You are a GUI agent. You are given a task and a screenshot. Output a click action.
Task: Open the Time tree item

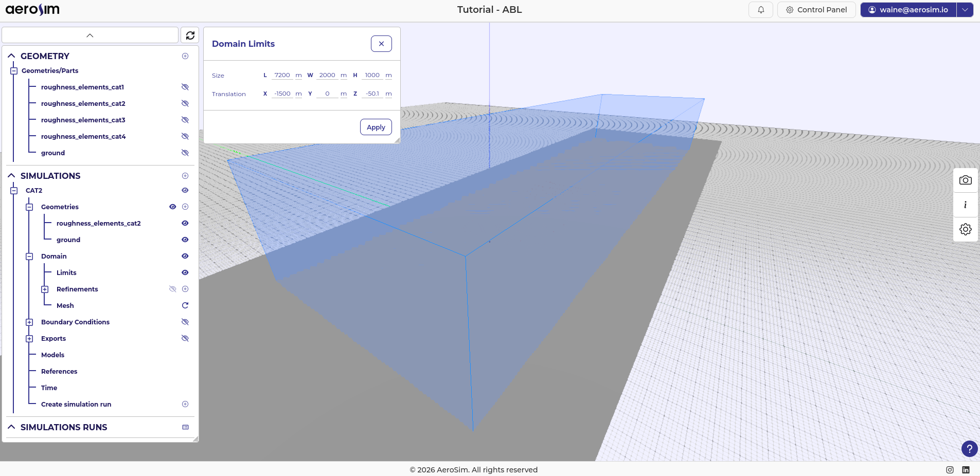[49, 388]
